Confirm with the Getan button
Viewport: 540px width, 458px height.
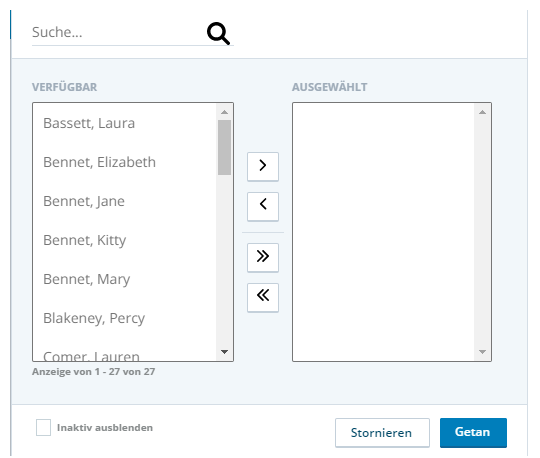click(473, 433)
